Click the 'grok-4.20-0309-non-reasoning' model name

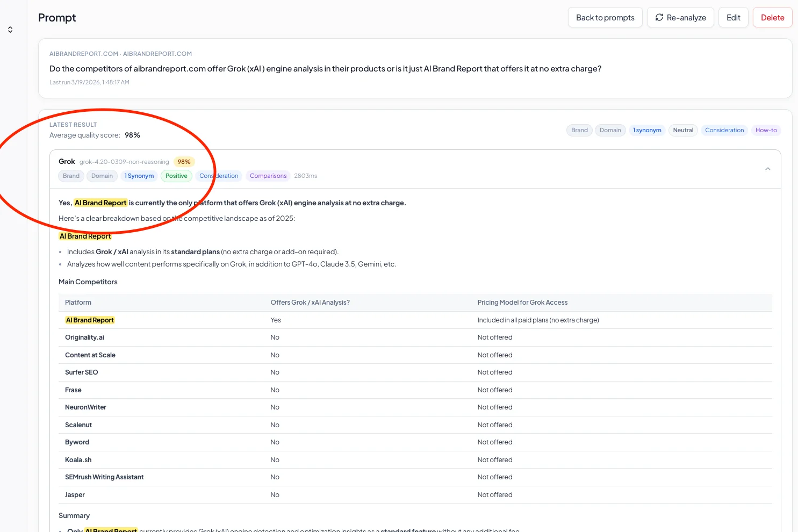[124, 162]
